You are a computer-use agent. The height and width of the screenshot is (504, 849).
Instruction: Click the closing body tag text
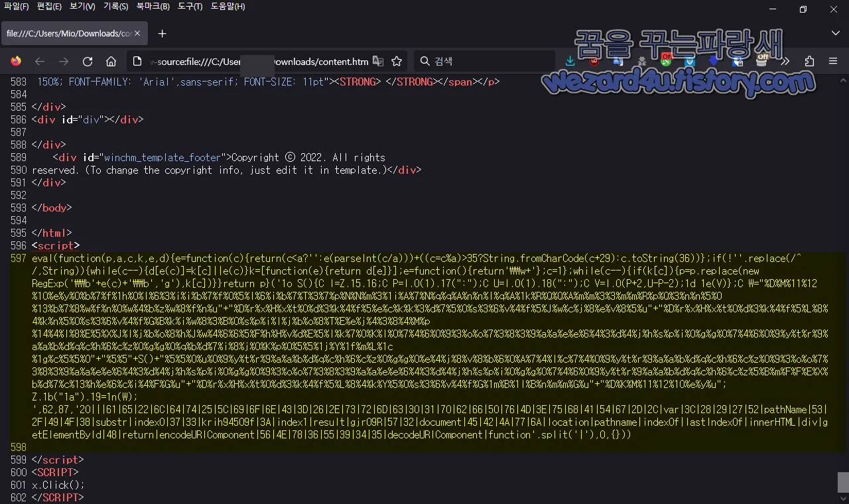pyautogui.click(x=52, y=208)
